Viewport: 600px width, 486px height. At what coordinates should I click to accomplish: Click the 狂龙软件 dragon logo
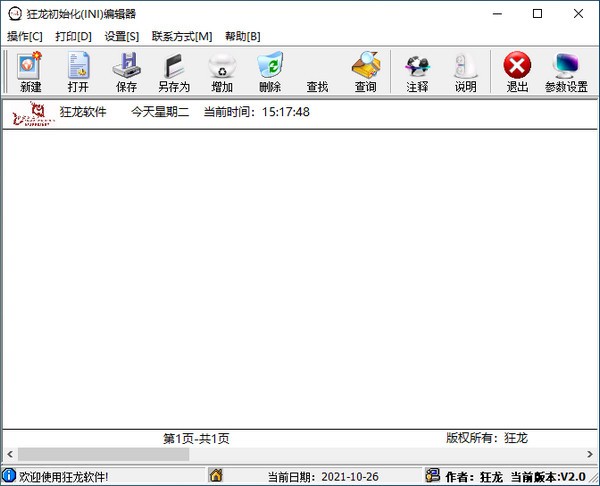coord(33,114)
